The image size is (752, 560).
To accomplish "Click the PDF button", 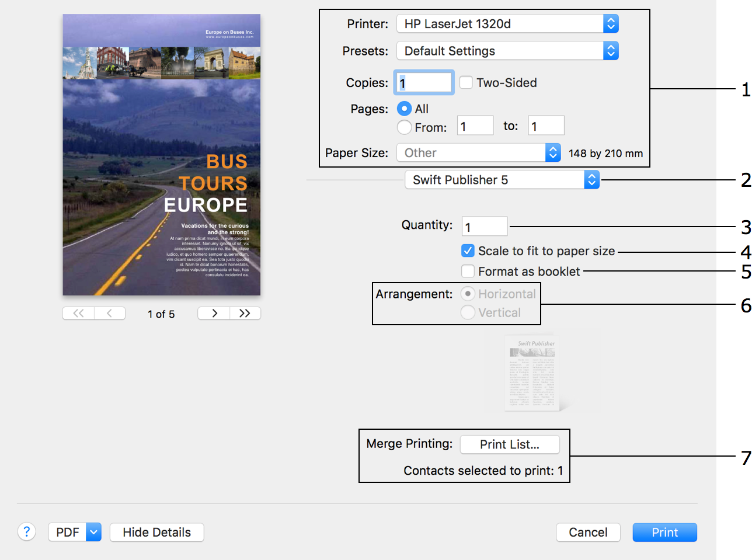I will tap(68, 532).
